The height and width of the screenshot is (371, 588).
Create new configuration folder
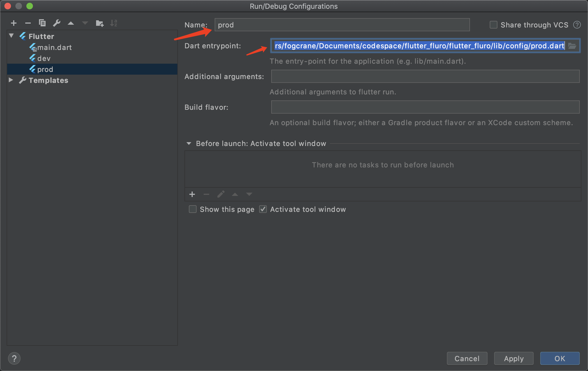(99, 23)
